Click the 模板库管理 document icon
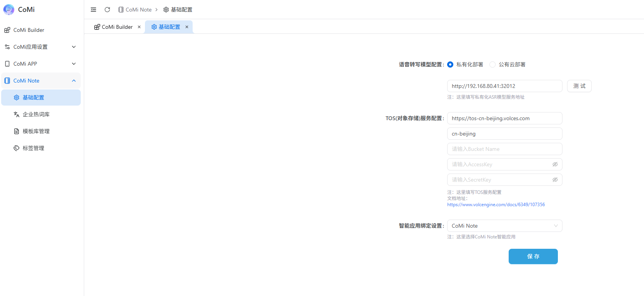Image resolution: width=644 pixels, height=296 pixels. [17, 131]
